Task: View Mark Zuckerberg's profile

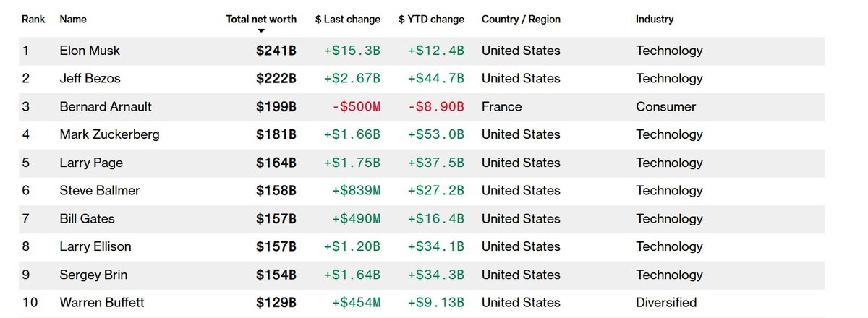Action: click(x=109, y=134)
